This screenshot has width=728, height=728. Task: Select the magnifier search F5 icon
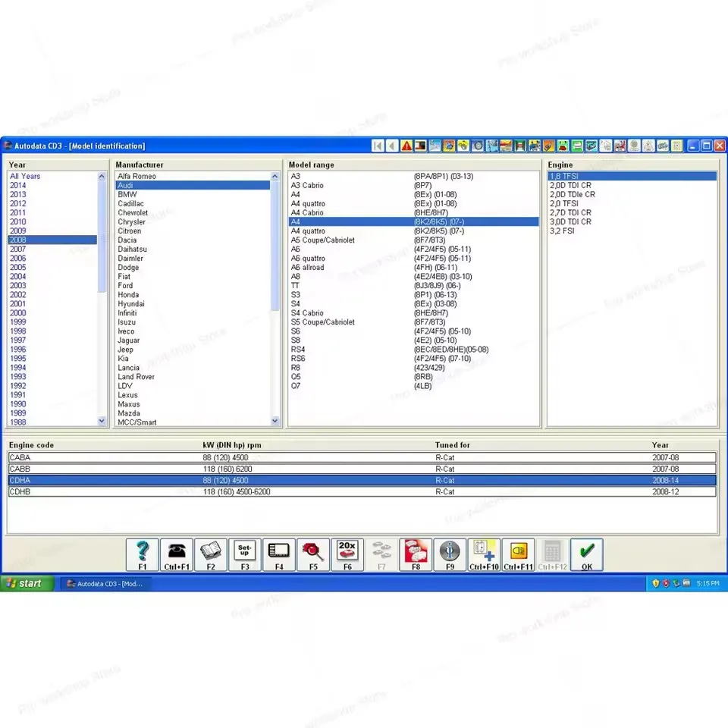[x=312, y=554]
